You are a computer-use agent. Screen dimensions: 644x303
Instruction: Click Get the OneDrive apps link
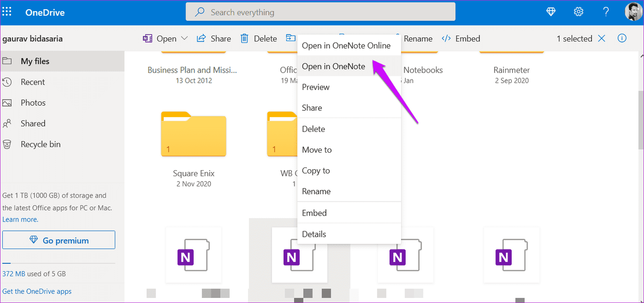point(37,291)
